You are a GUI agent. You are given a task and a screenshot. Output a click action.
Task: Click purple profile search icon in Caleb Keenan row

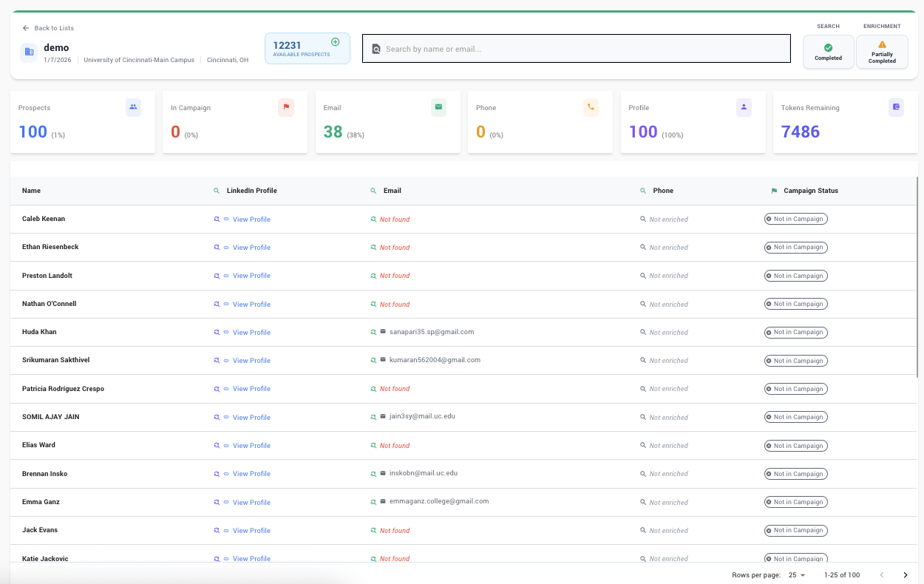point(217,220)
